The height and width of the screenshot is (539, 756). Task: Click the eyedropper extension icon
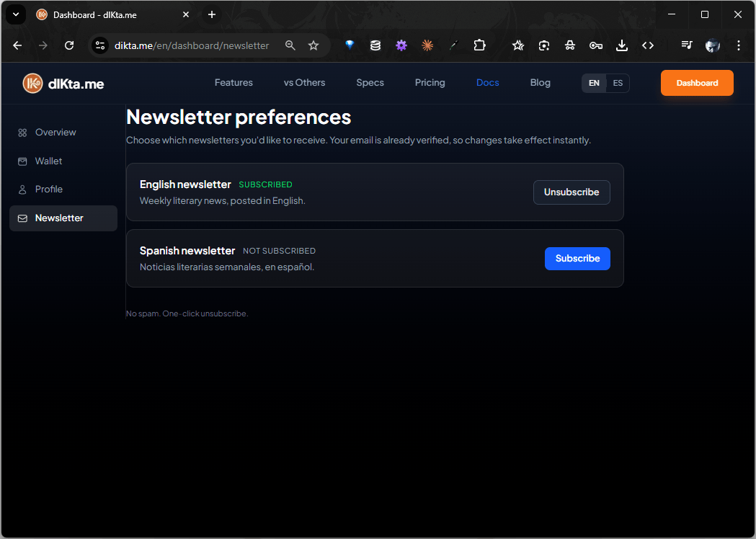[454, 45]
